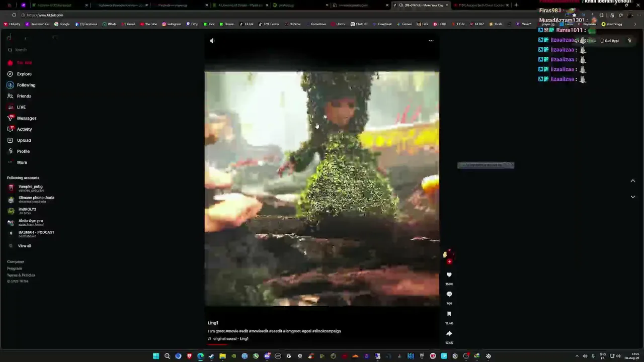Go to the next video
Screen dimensions: 644x362
point(633,197)
